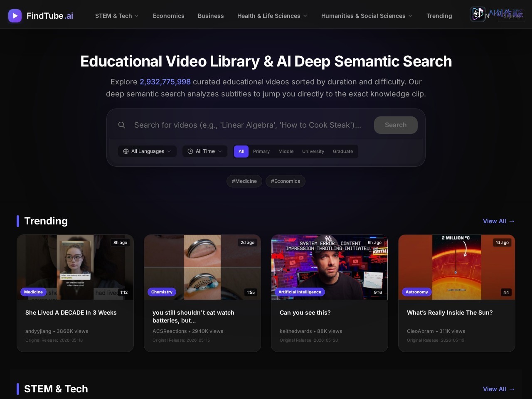Image resolution: width=532 pixels, height=399 pixels.
Task: Click the Artificial Intelligence category badge
Action: pyautogui.click(x=300, y=292)
